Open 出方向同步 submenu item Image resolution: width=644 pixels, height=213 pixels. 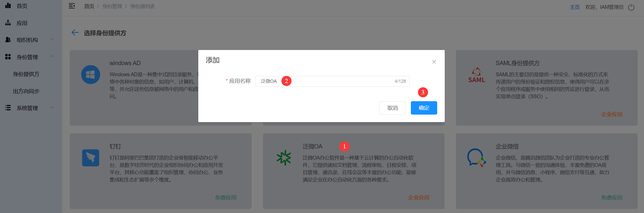26,91
